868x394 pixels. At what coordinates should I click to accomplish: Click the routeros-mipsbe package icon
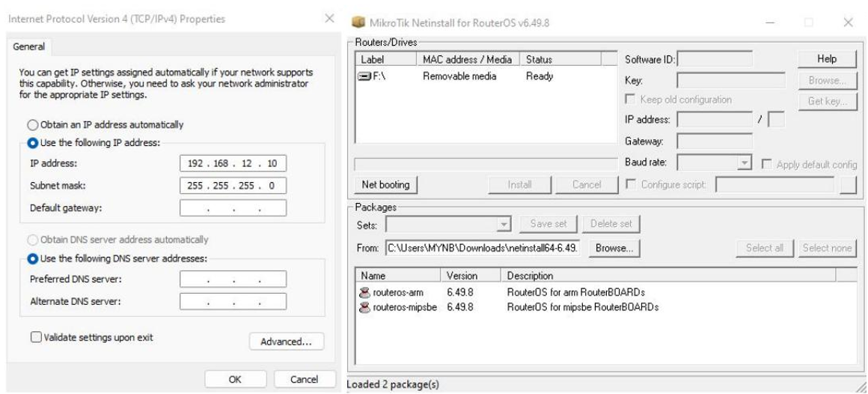(x=365, y=307)
